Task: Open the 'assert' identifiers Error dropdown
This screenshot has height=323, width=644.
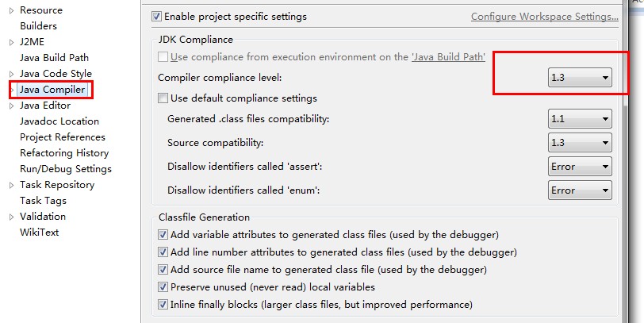Action: (580, 167)
